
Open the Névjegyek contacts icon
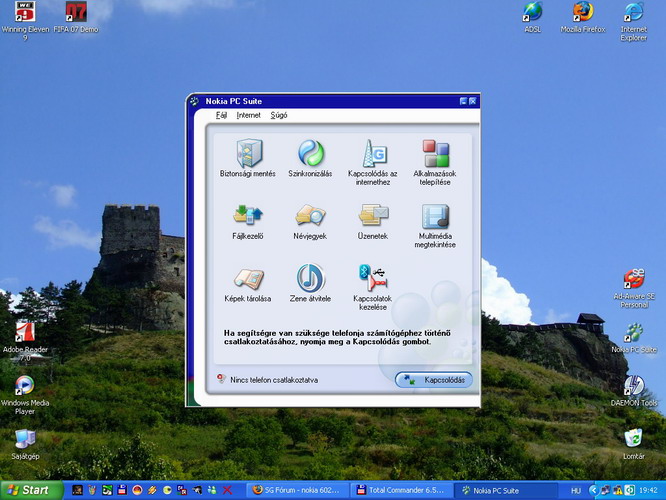[x=311, y=217]
